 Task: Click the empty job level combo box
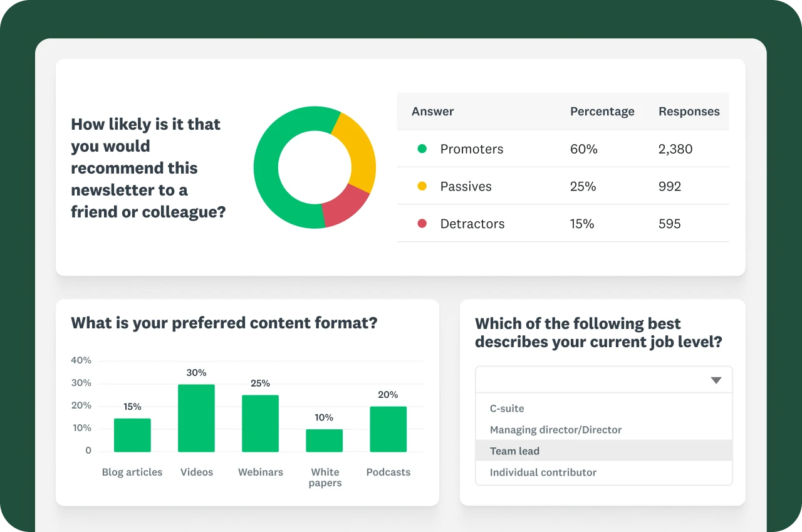(589, 380)
